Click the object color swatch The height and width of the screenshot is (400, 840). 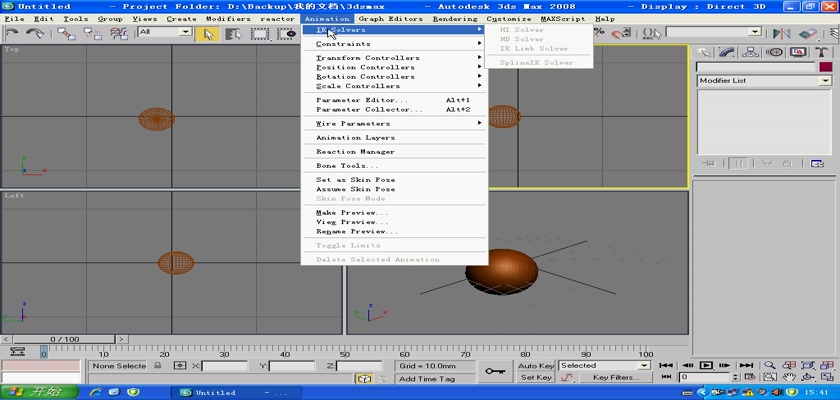point(825,67)
